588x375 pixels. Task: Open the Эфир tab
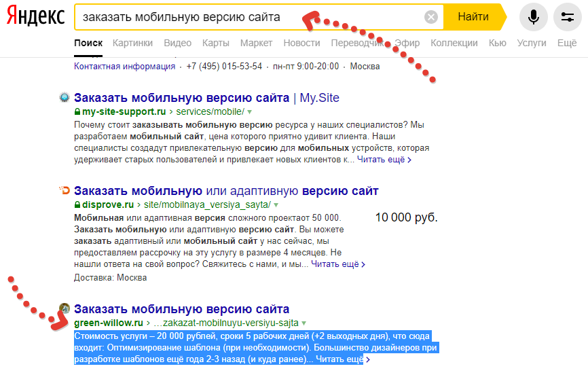click(407, 43)
